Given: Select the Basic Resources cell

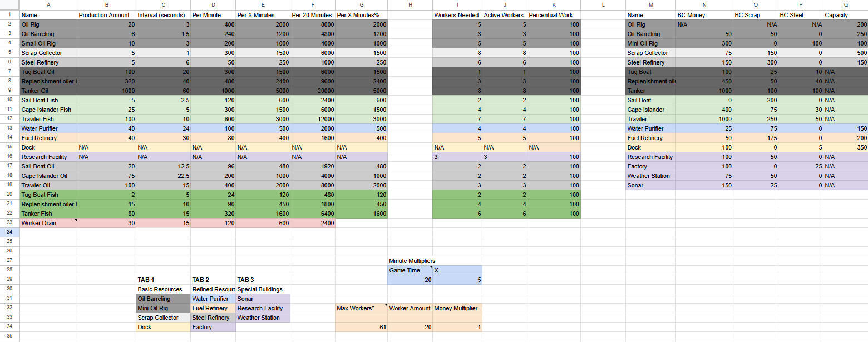Looking at the screenshot, I should pos(163,289).
